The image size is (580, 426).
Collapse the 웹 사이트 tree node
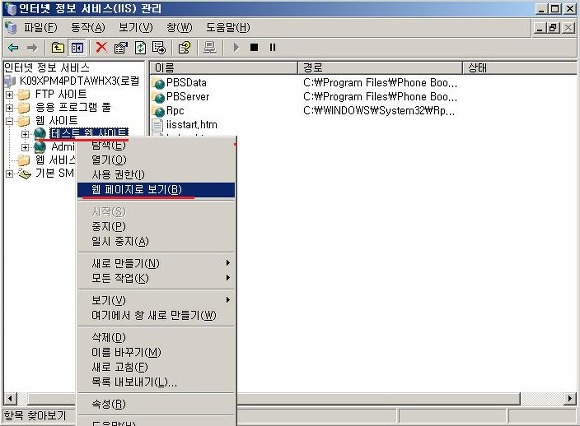tap(10, 121)
